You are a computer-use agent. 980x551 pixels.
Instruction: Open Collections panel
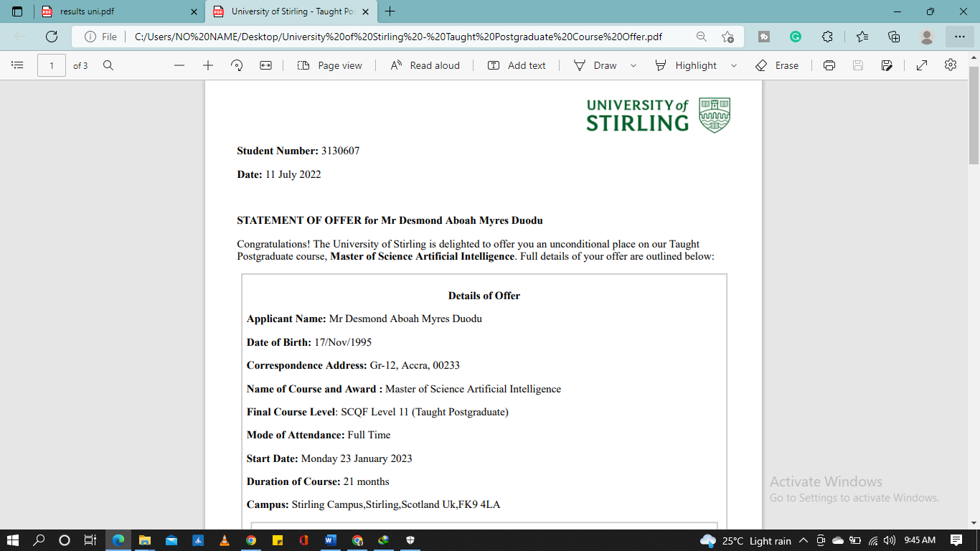(894, 37)
